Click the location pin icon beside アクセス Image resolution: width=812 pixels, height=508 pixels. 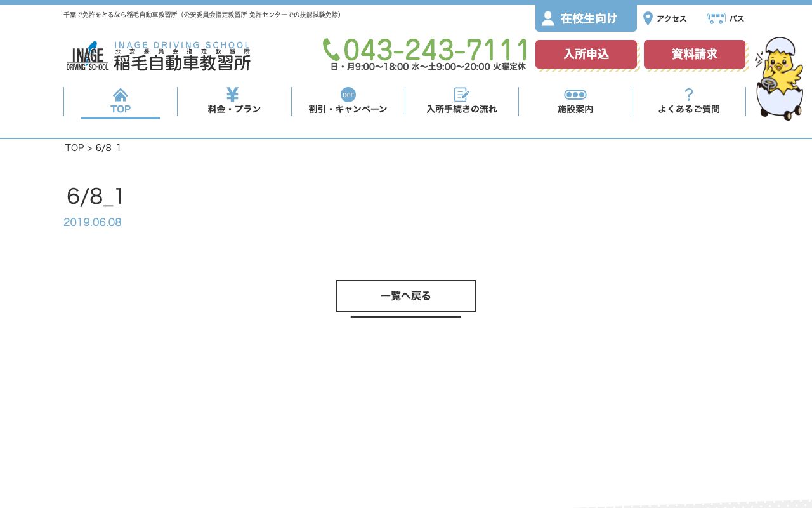pos(648,18)
